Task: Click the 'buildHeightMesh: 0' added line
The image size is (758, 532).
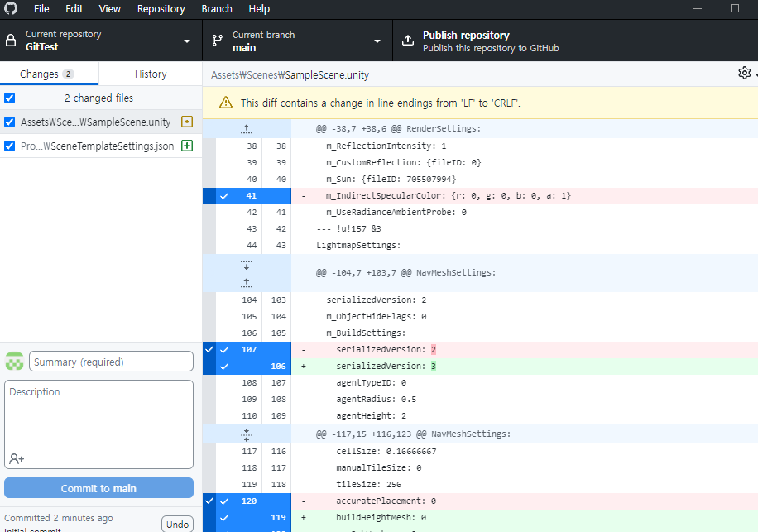Action: click(x=381, y=517)
